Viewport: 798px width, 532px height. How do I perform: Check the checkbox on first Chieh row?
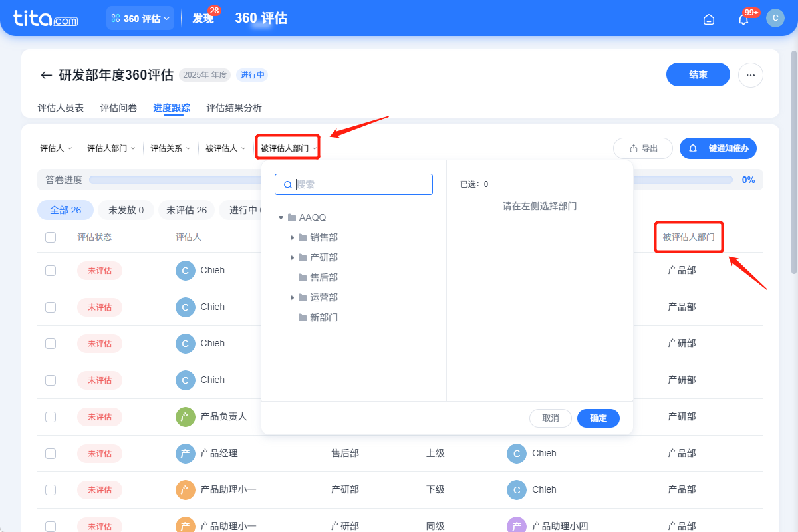tap(51, 271)
